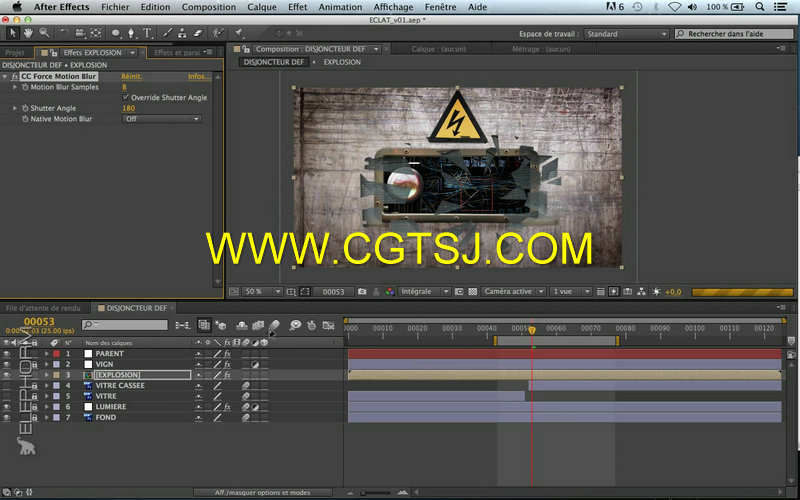
Task: Click Réinit. to reset the effect
Action: 132,76
